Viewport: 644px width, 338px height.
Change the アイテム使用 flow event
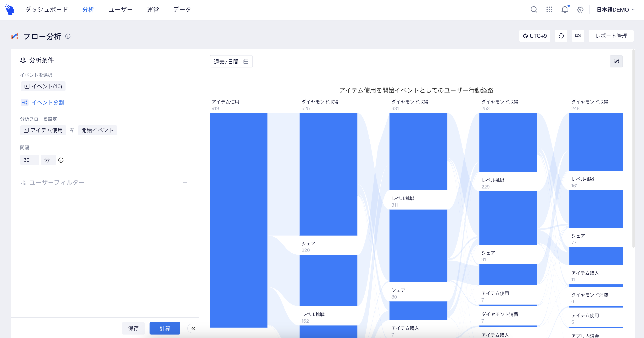[43, 130]
